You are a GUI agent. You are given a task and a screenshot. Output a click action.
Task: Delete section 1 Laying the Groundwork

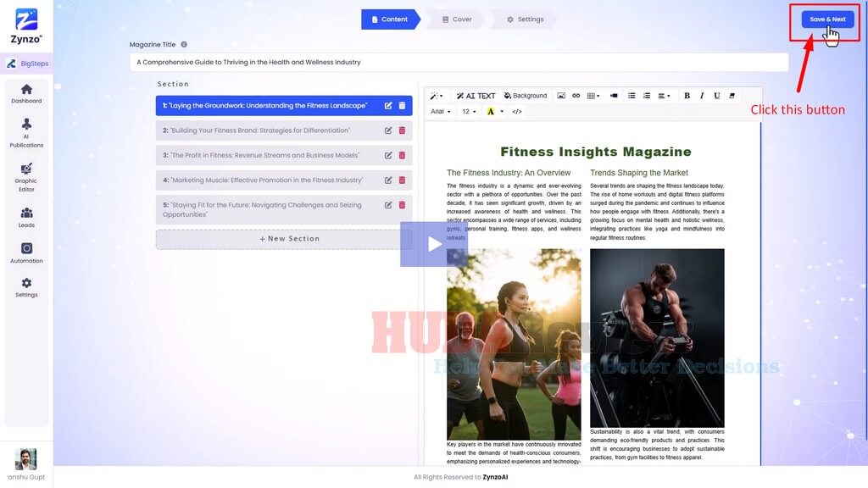(402, 106)
